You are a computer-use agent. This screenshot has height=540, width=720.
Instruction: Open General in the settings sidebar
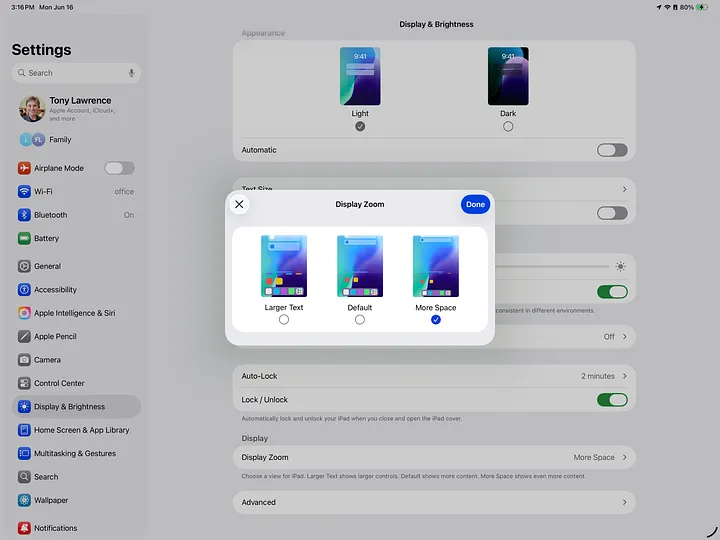pos(47,267)
